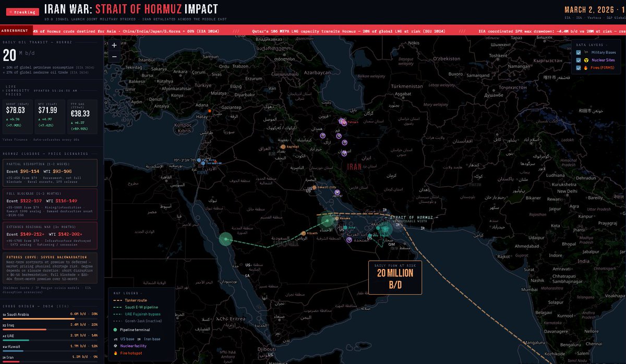The image size is (626, 364).
Task: Collapse the Data Layers panel
Action: pyautogui.click(x=606, y=44)
